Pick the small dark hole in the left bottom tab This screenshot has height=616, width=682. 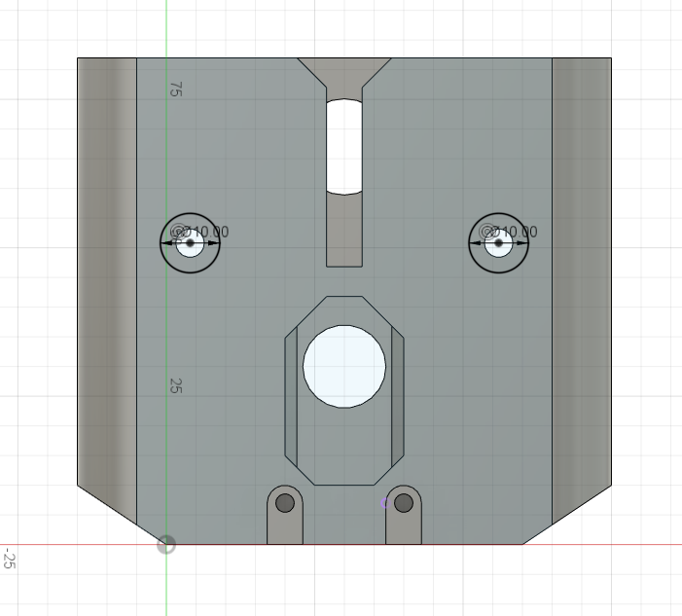point(285,503)
